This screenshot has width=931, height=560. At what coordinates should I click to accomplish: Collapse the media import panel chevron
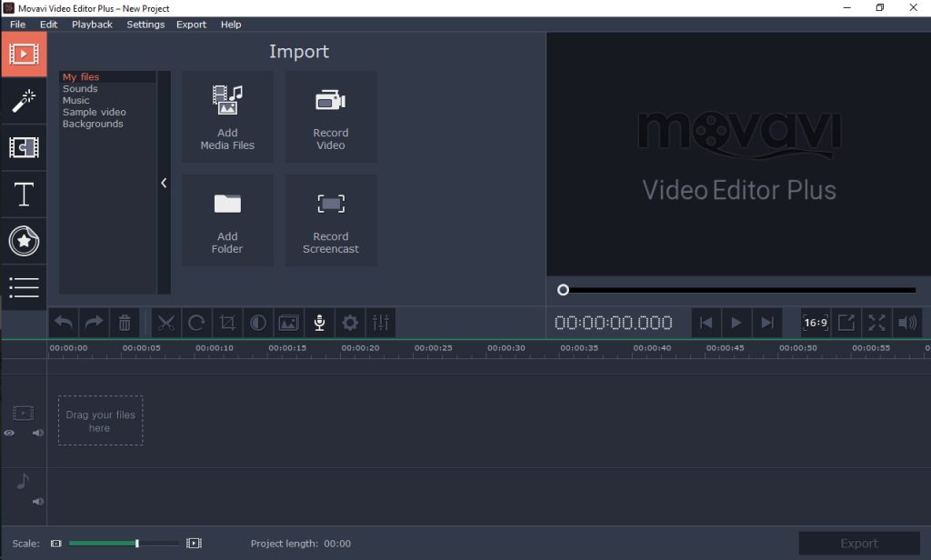[x=164, y=183]
